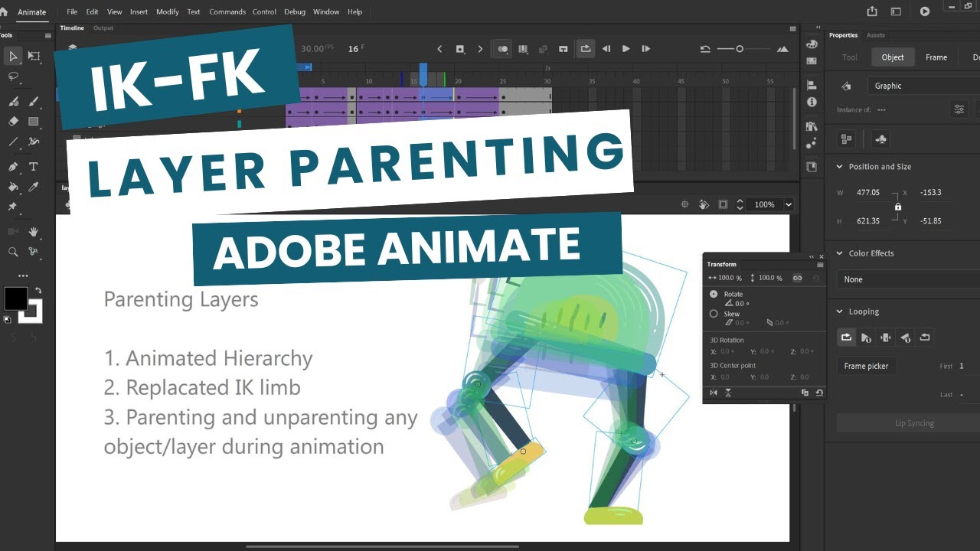Open the Color palette panel icon
980x551 pixels.
point(812,44)
